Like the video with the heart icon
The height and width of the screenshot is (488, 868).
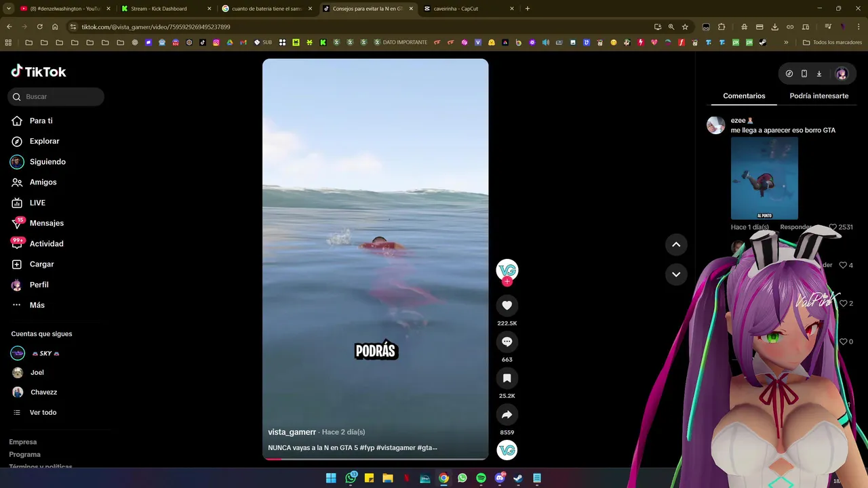tap(507, 306)
